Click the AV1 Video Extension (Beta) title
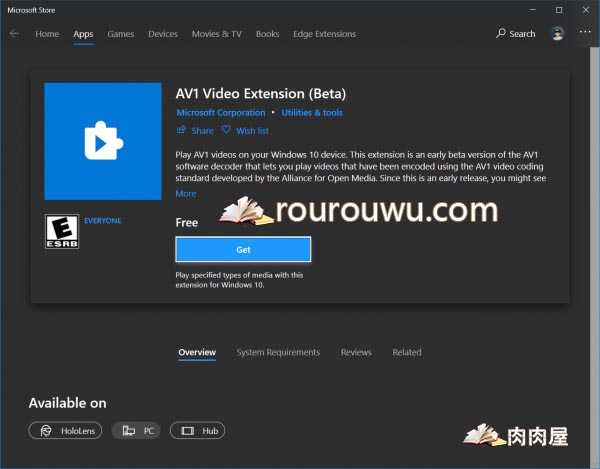 pyautogui.click(x=261, y=94)
